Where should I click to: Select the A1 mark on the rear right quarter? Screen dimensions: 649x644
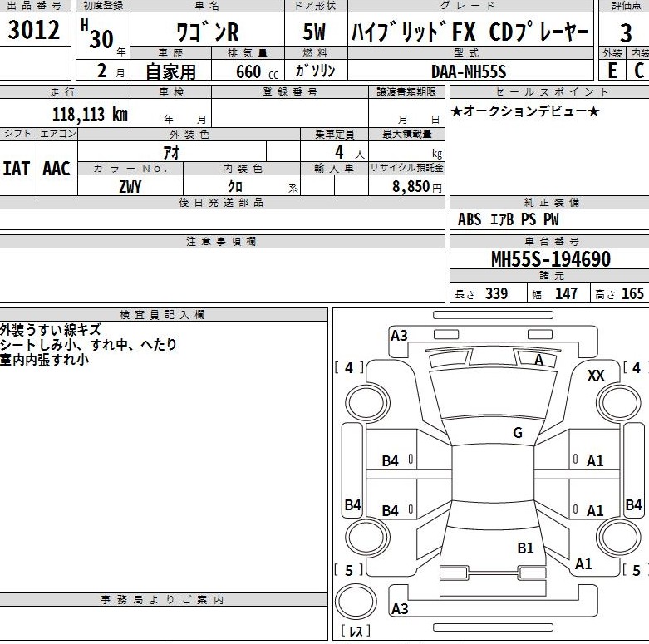tap(583, 563)
